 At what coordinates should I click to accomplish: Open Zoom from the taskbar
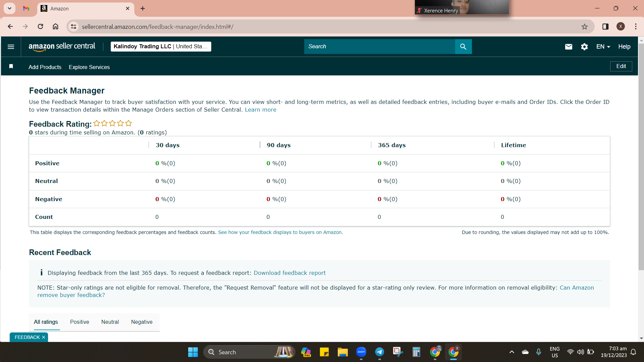[361, 352]
